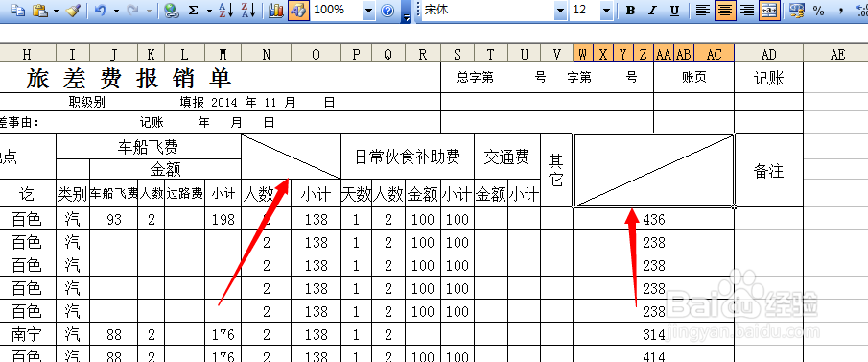Sort ascending A to Z

point(225,10)
